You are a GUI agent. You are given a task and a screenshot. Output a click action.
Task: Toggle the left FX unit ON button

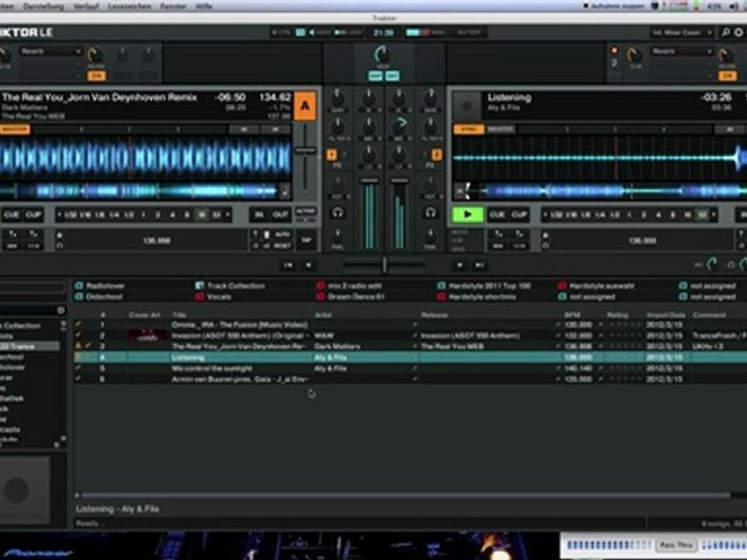(96, 75)
